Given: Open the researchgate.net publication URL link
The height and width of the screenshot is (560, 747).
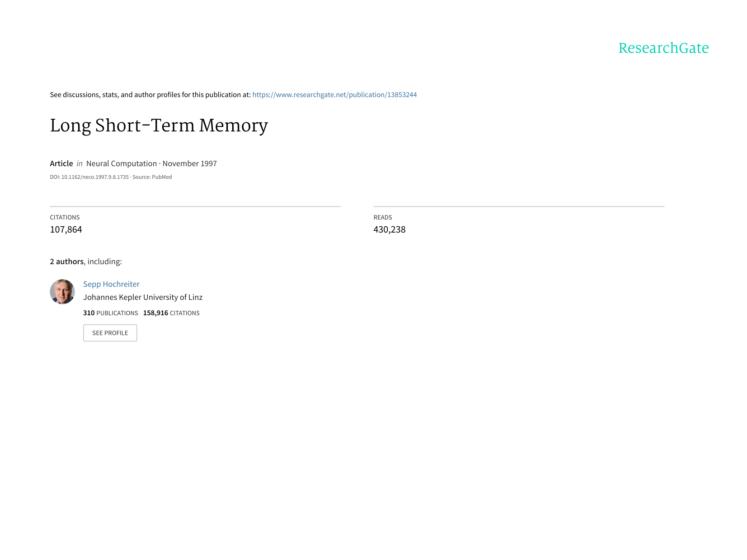Looking at the screenshot, I should [334, 95].
